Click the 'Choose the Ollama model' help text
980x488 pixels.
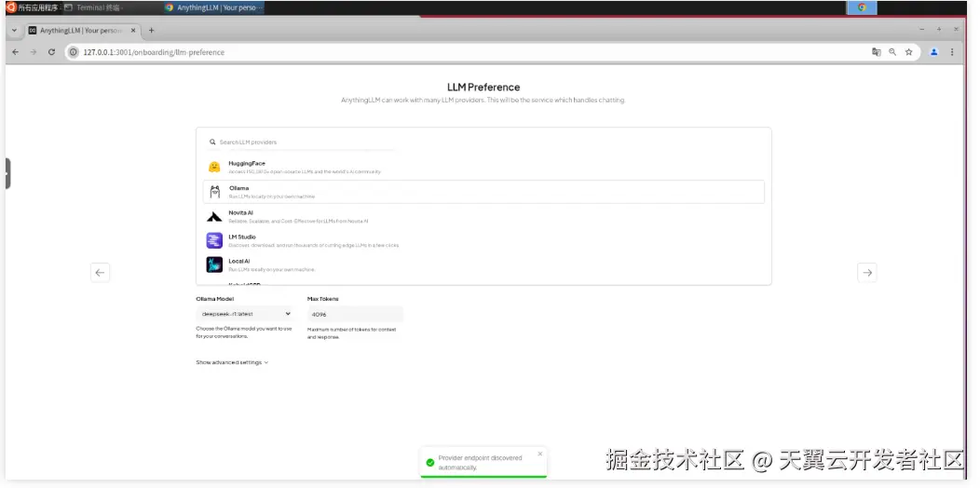tap(244, 332)
